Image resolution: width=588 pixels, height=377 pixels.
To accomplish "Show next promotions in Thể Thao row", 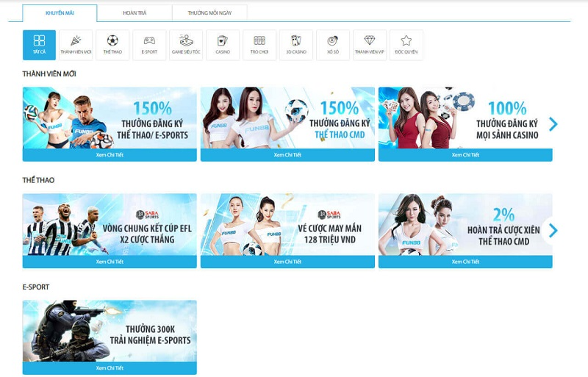I will pos(553,231).
